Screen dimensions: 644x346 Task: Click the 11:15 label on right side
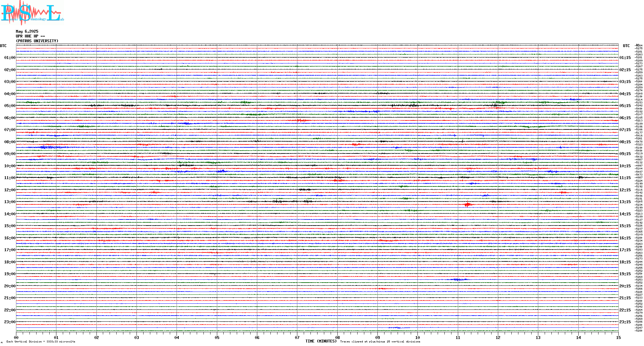click(625, 178)
